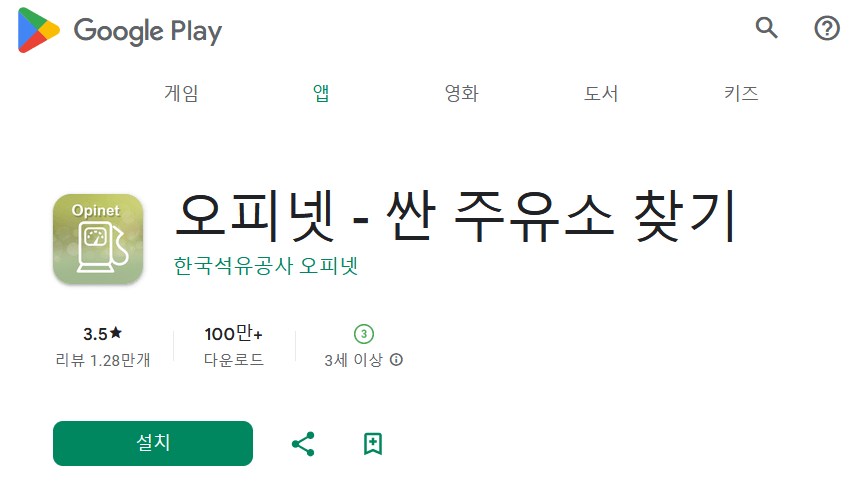Click the info icon beside 3세 이상
This screenshot has width=848, height=504.
click(x=396, y=360)
